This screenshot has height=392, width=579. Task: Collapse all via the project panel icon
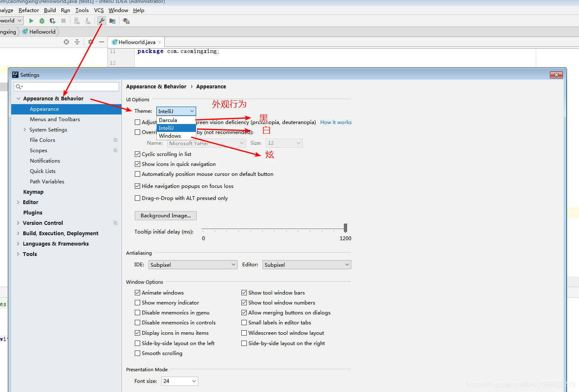click(77, 42)
